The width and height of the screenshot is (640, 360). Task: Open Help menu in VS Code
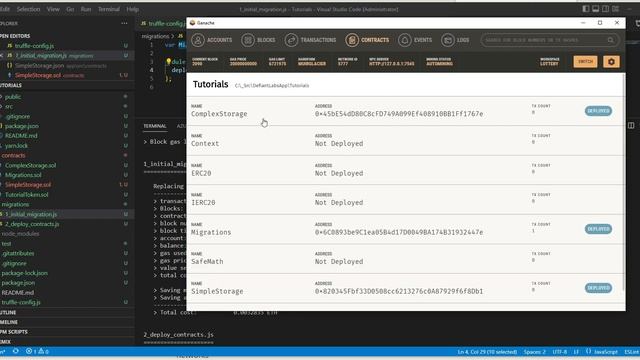(x=132, y=9)
